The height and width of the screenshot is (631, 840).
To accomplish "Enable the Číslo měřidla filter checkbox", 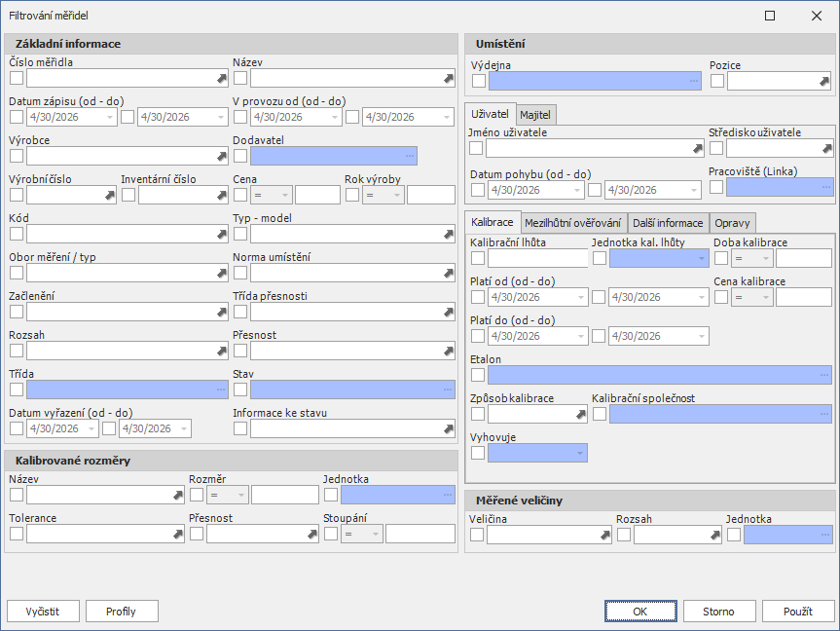I will 17,78.
